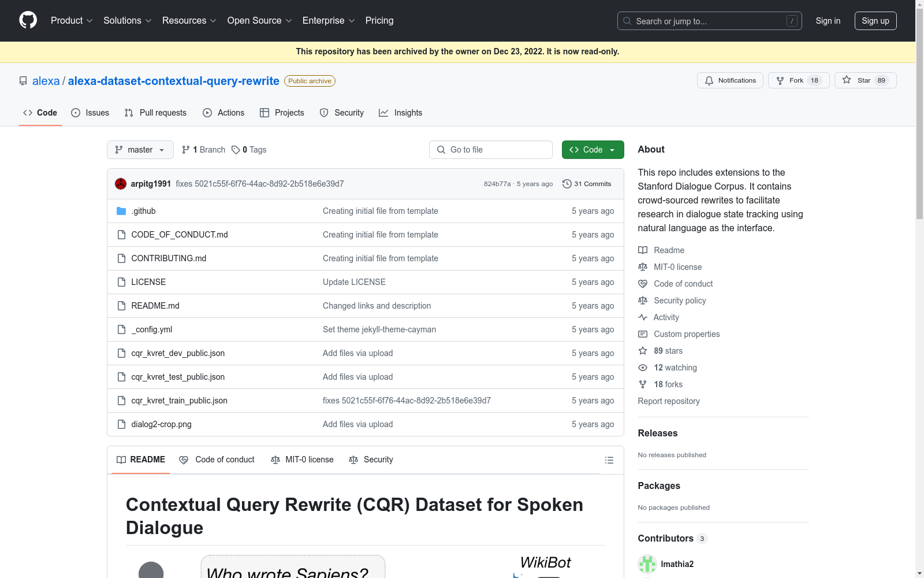This screenshot has height=578, width=924.
Task: Expand the Enterprise menu
Action: pos(329,20)
